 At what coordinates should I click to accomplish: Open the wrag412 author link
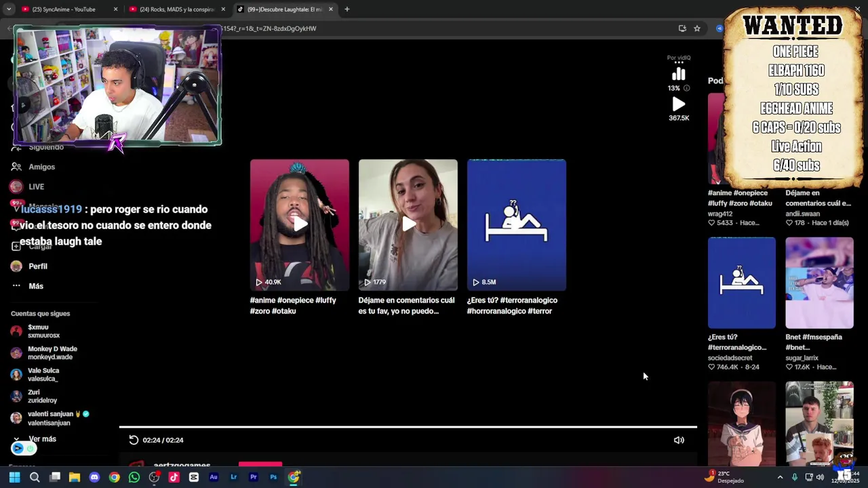(x=719, y=213)
